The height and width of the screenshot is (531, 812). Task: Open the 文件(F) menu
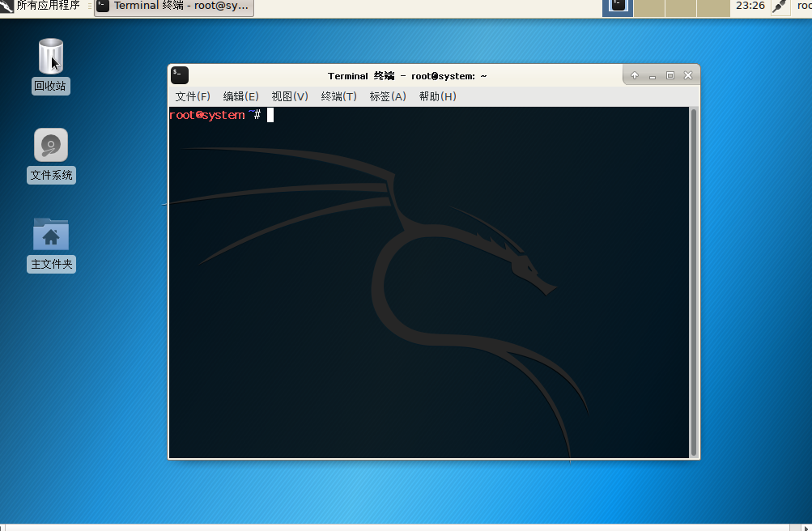pyautogui.click(x=193, y=97)
